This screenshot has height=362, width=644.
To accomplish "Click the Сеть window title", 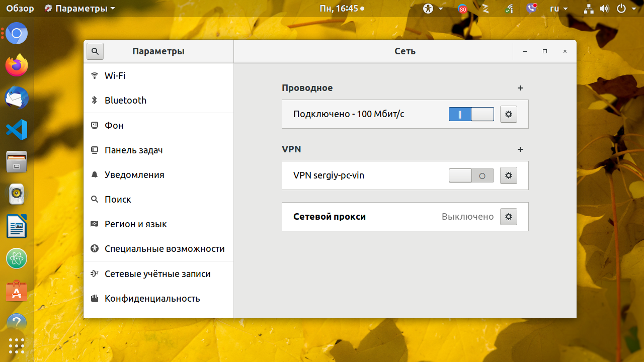I will (x=405, y=51).
